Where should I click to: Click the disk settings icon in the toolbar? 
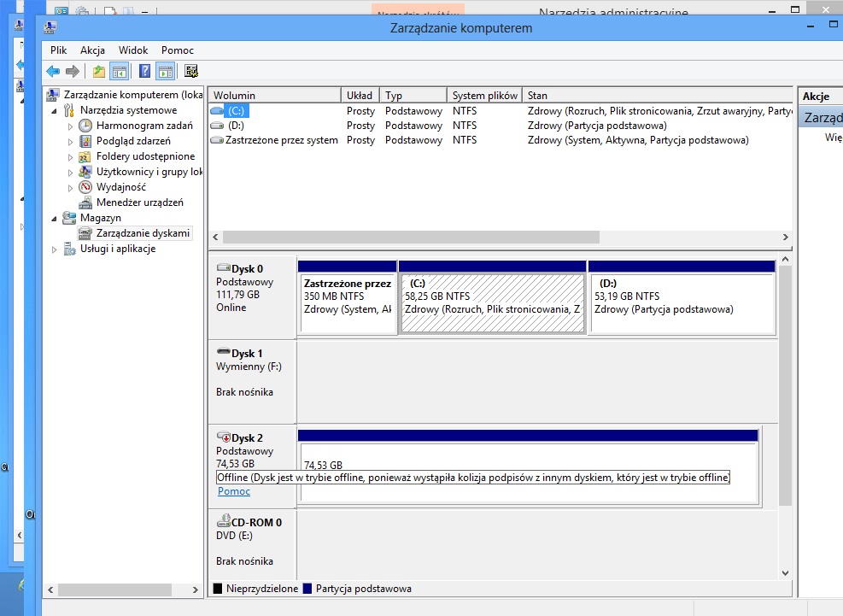click(x=191, y=72)
